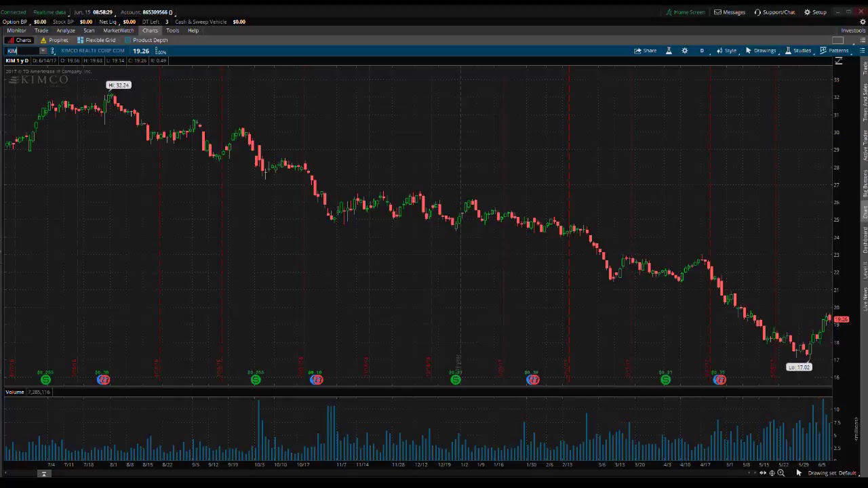
Task: Click the KIM symbol input field
Action: coord(22,51)
